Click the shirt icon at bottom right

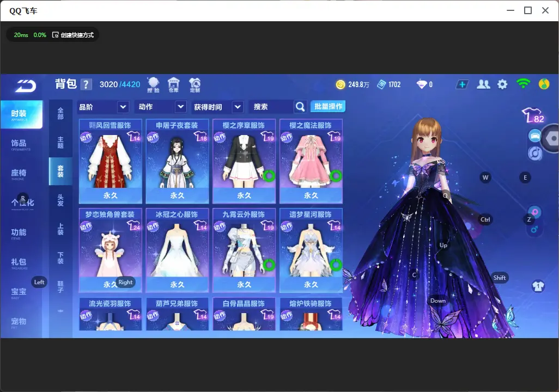coord(538,286)
